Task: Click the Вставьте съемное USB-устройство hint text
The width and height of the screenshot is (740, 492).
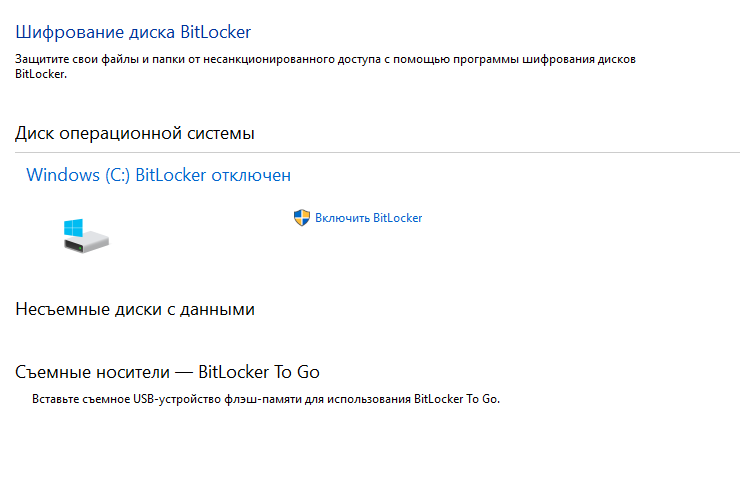Action: [x=266, y=399]
